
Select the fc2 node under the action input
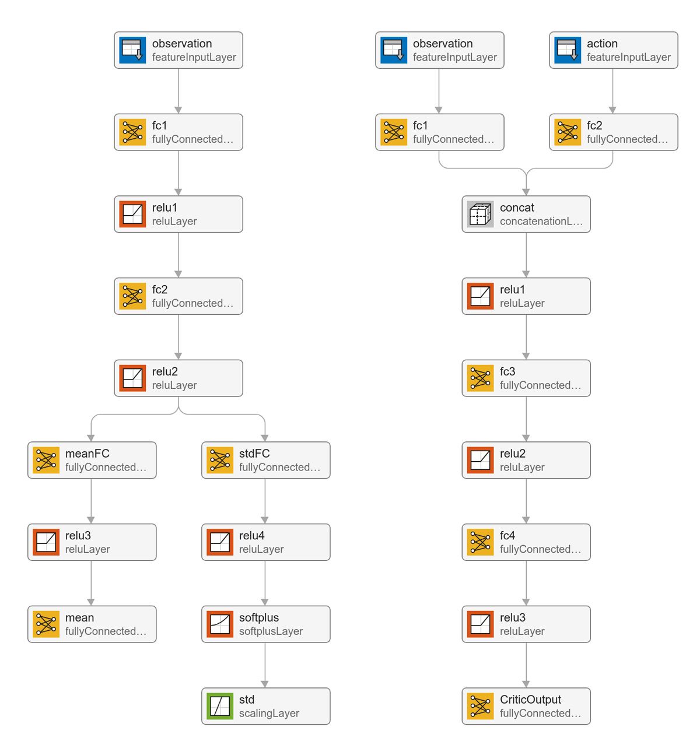pos(613,132)
